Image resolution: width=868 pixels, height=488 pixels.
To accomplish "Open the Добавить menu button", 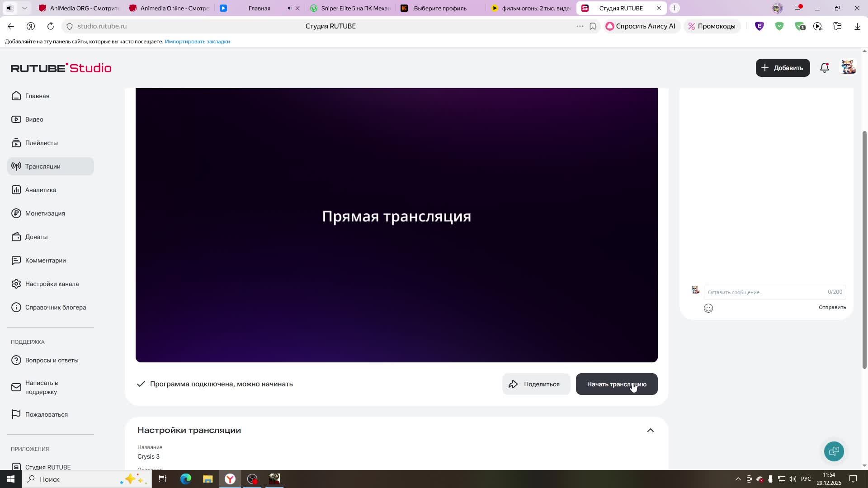I will coord(783,68).
